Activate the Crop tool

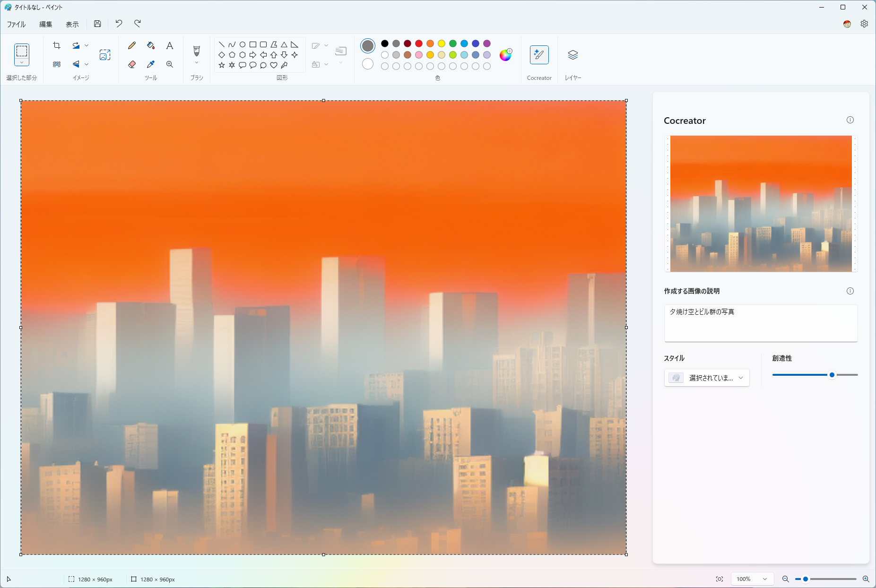57,45
